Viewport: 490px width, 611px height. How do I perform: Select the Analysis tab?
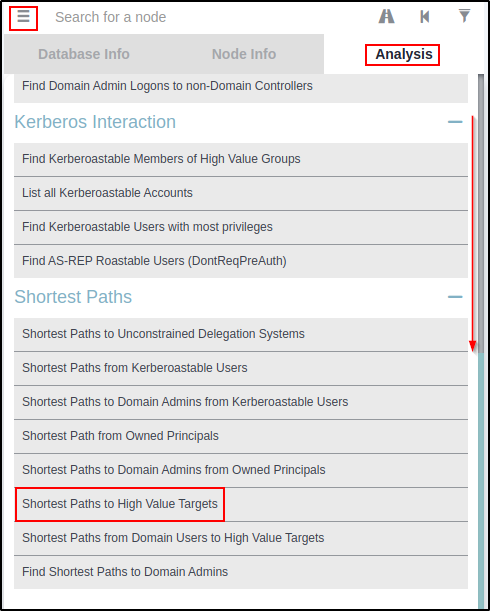click(404, 54)
